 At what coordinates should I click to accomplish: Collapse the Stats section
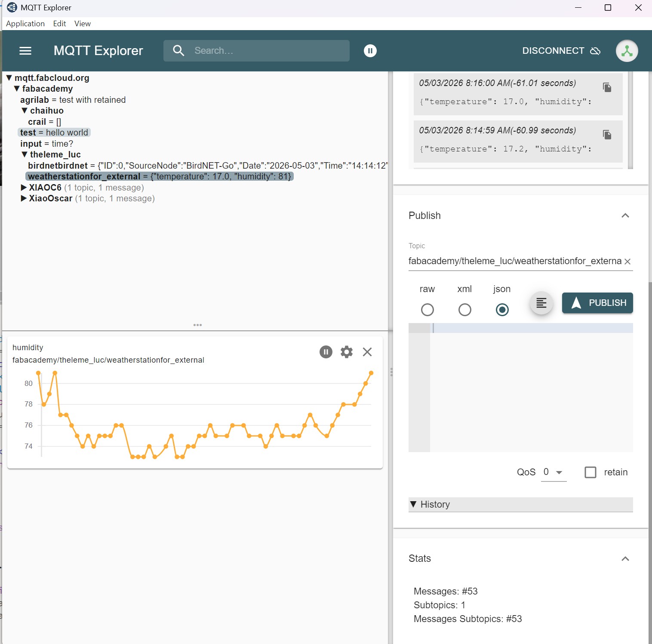[x=625, y=558]
